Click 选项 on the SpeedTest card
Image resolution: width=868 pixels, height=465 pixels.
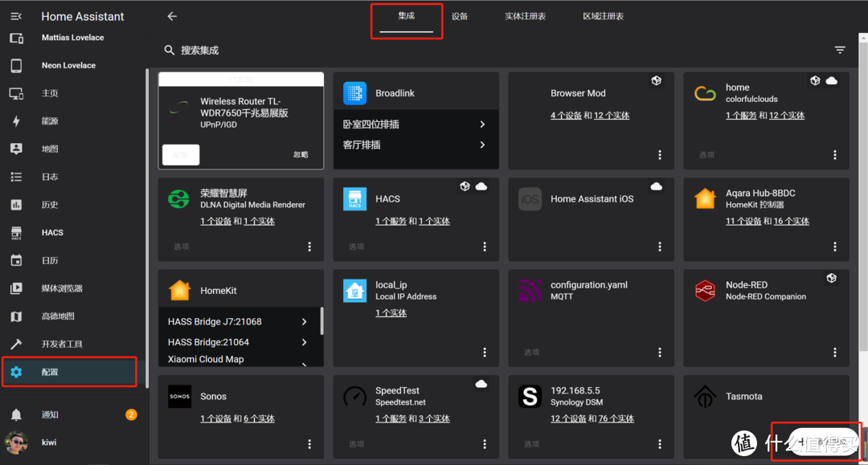pos(357,444)
